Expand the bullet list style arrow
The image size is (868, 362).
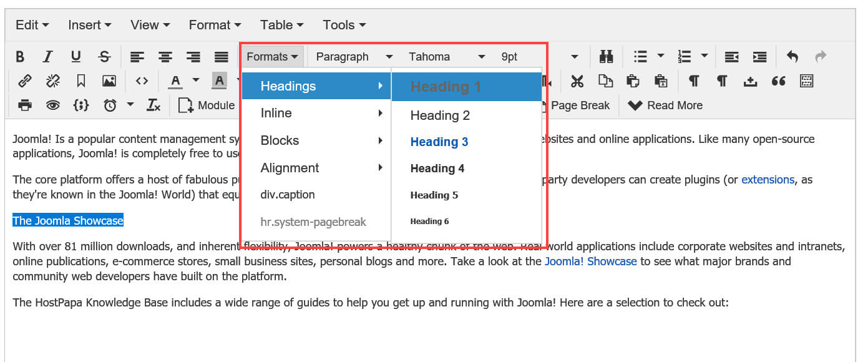(661, 56)
